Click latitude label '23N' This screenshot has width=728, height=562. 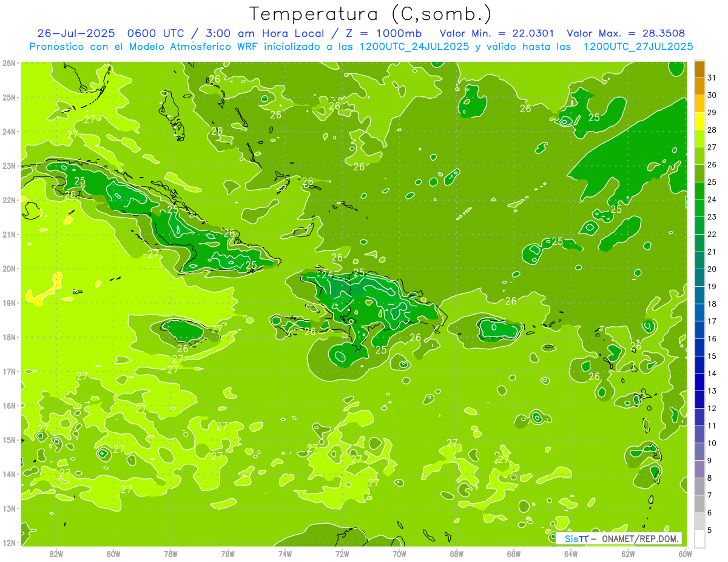[8, 166]
